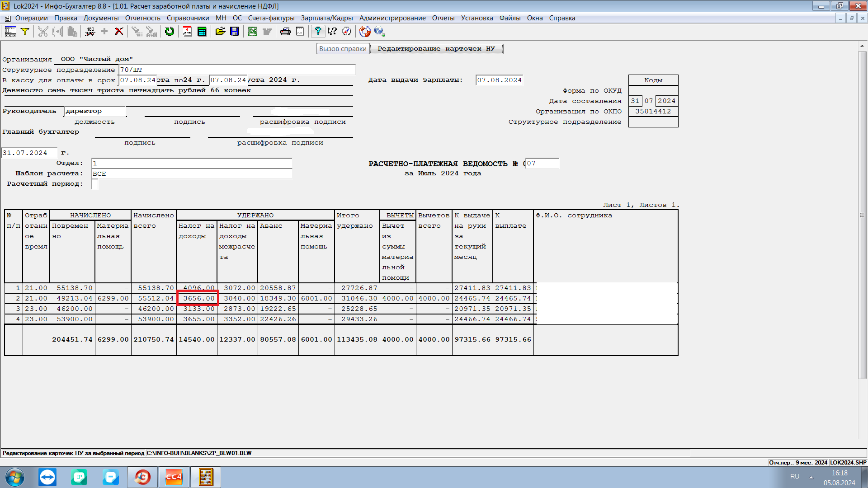This screenshot has width=868, height=488.
Task: Click the Шаблон расчета field ВСЕ
Action: tap(192, 174)
